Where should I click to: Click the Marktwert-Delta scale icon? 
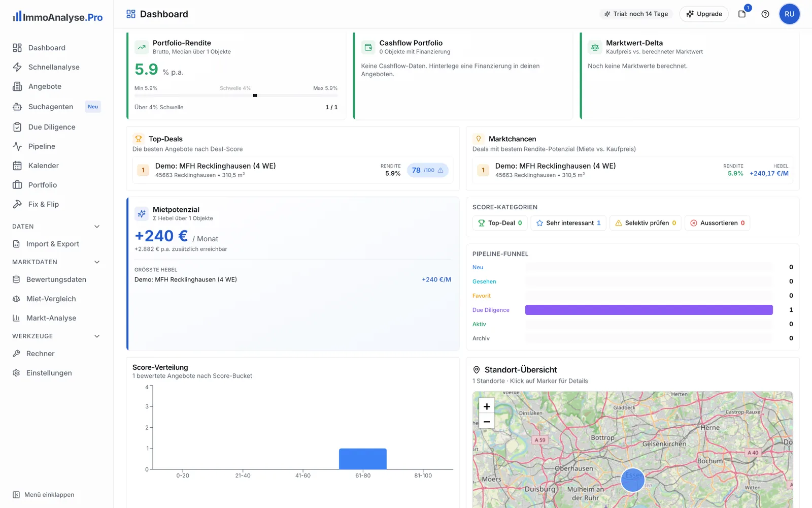tap(595, 47)
